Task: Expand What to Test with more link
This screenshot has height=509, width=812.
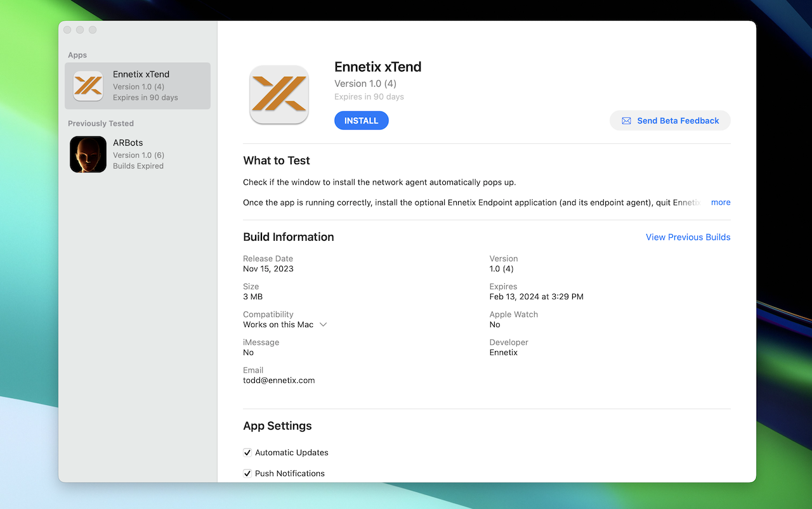Action: tap(721, 202)
